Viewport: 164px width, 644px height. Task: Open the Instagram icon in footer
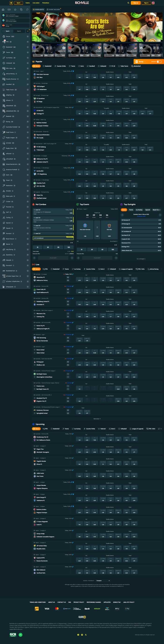(82, 635)
